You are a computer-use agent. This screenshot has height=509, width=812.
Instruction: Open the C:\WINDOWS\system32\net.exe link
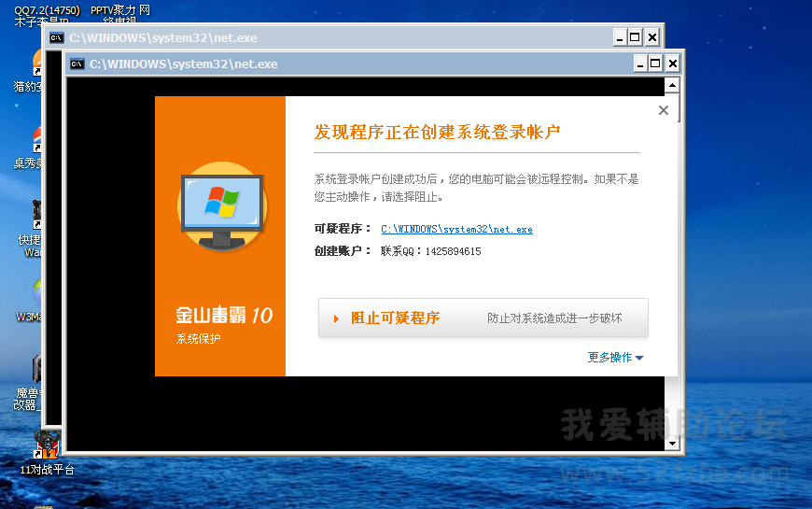point(456,229)
